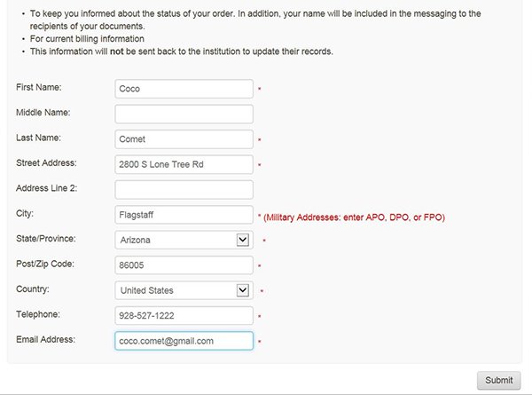Click the "Post/Zip Code:" label text
This screenshot has width=532, height=395.
click(x=44, y=264)
